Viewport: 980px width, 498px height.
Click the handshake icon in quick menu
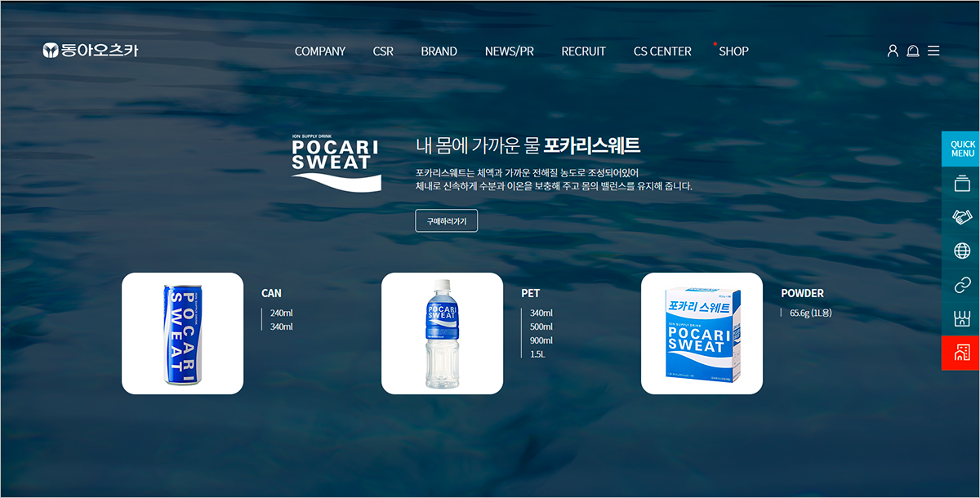(x=961, y=217)
